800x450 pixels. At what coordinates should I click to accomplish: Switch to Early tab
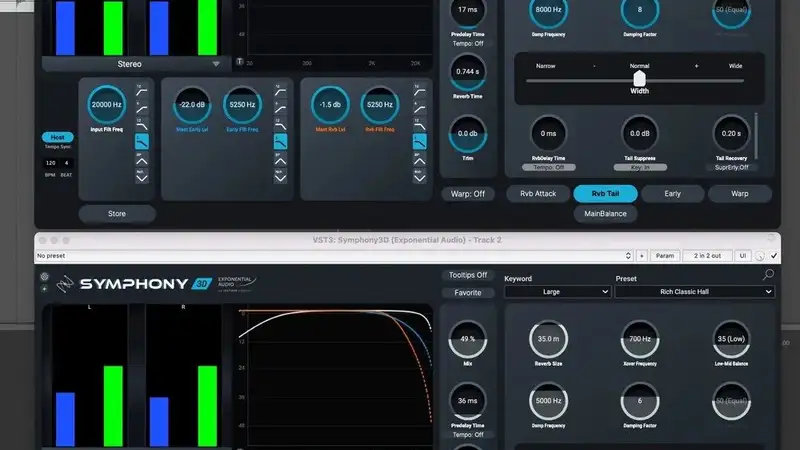(x=672, y=194)
